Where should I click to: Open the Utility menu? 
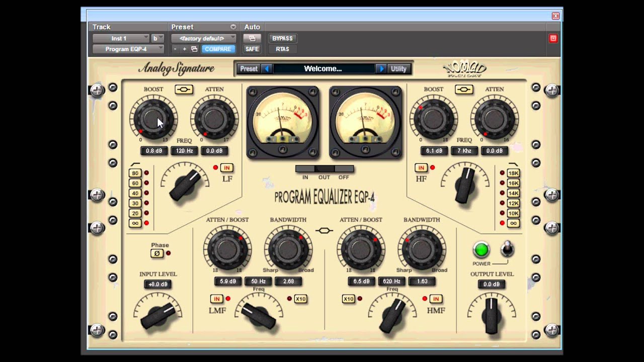(x=398, y=69)
